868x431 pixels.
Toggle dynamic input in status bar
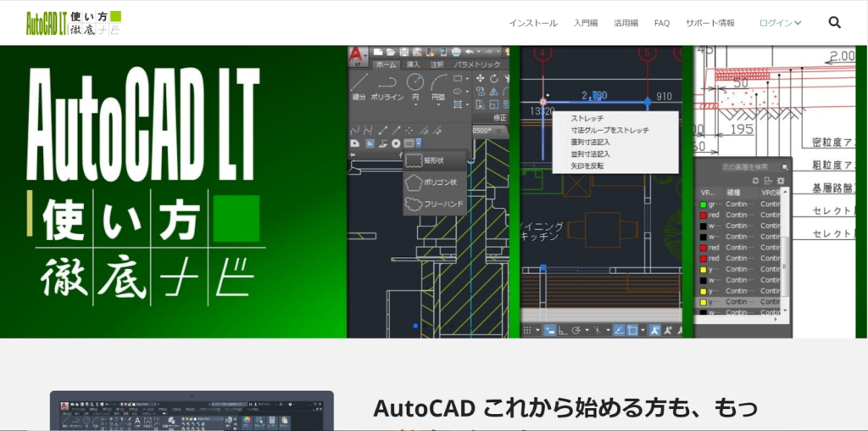tap(550, 330)
